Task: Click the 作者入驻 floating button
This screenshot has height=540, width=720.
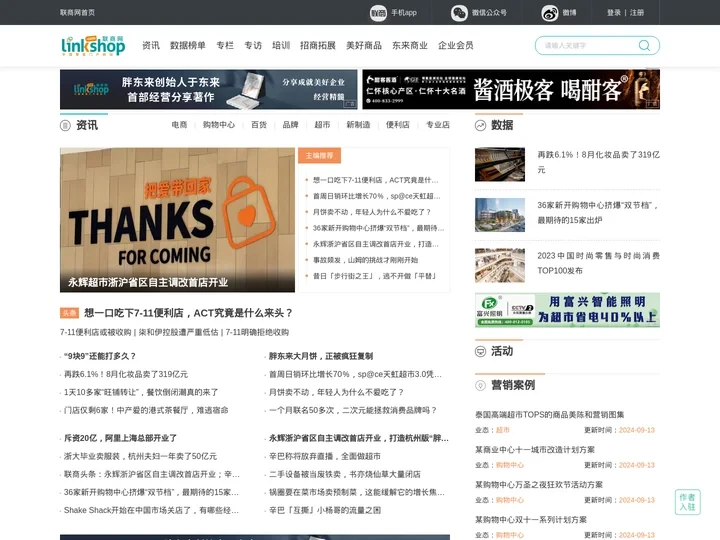Action: (x=687, y=502)
